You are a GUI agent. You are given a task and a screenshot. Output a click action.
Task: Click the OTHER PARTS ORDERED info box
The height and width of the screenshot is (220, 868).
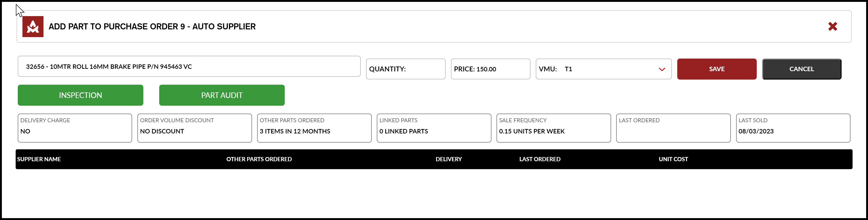pyautogui.click(x=314, y=128)
